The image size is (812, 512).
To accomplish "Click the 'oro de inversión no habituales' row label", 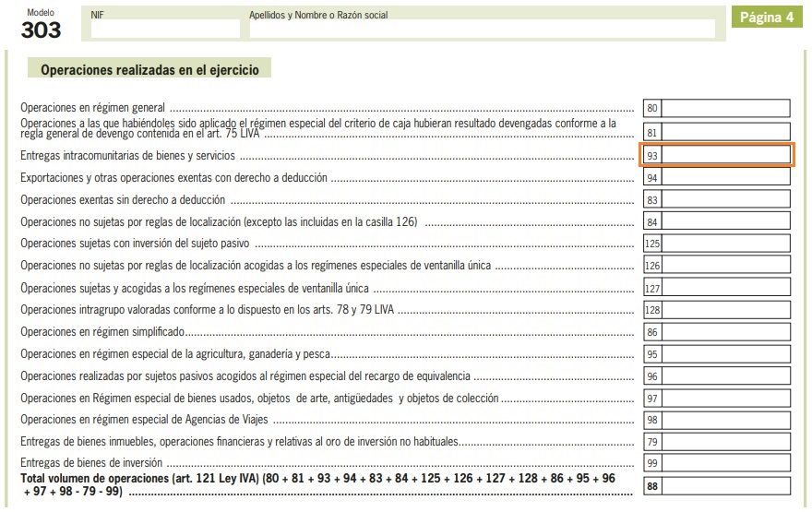I will pos(239,442).
